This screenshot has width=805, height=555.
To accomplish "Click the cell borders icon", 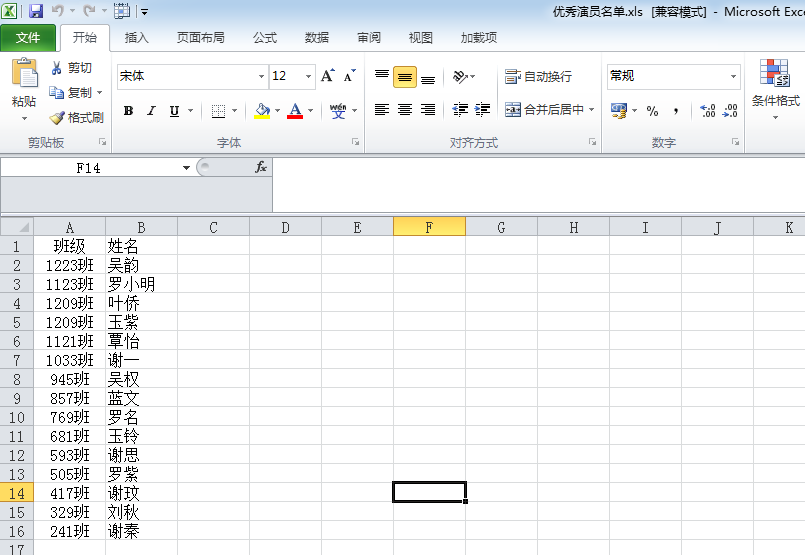I will click(x=218, y=111).
